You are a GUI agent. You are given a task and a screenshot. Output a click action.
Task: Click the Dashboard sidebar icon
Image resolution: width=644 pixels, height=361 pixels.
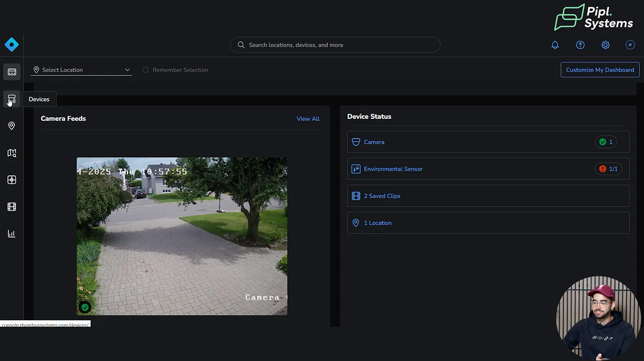tap(11, 72)
